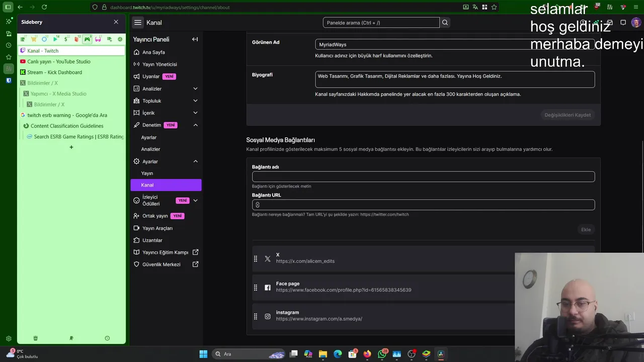Open the pink glasses panel in Sidebery
This screenshot has width=644, height=362.
tap(98, 39)
